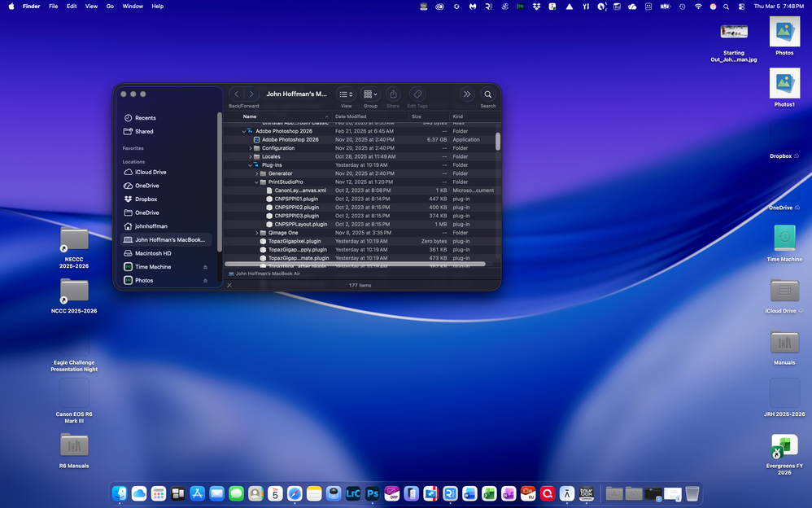Open the Share toolbar button
This screenshot has width=812, height=508.
[x=393, y=94]
